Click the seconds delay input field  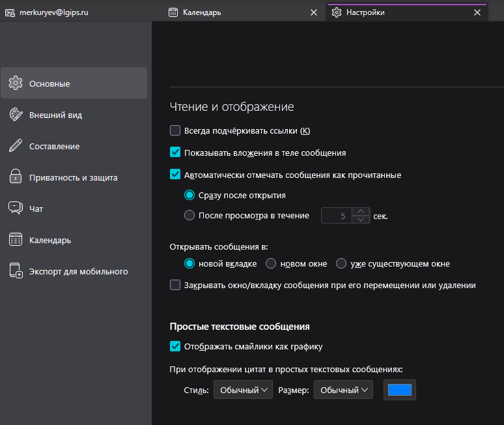pyautogui.click(x=337, y=215)
